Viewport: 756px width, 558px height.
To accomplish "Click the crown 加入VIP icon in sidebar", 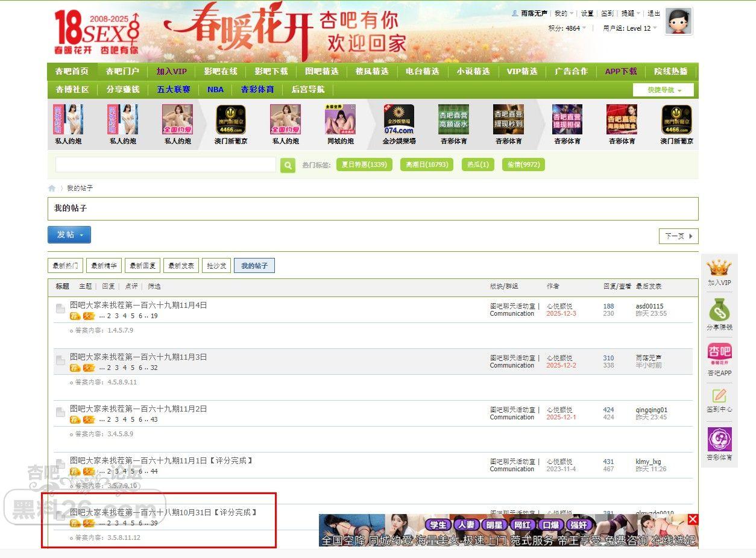I will coord(719,268).
